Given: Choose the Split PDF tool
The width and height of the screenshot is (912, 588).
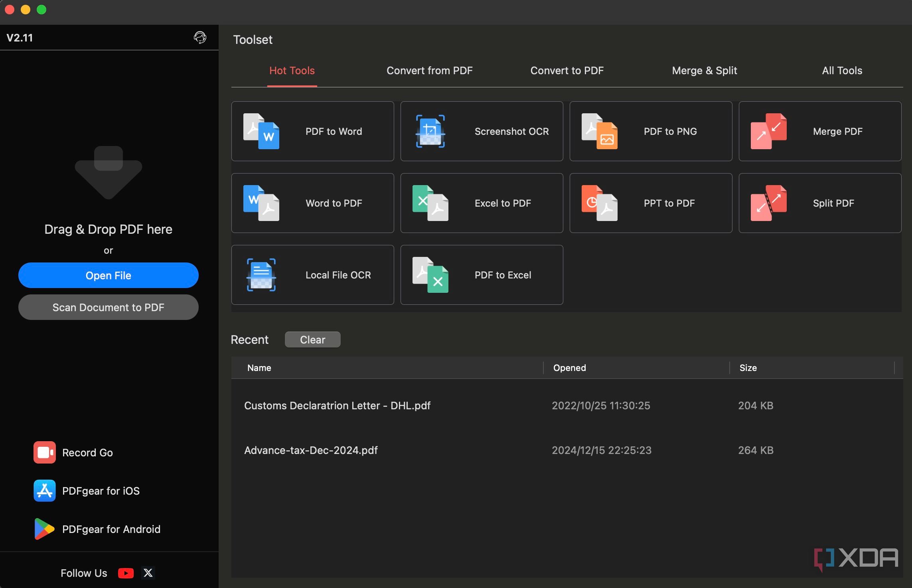Looking at the screenshot, I should (820, 203).
